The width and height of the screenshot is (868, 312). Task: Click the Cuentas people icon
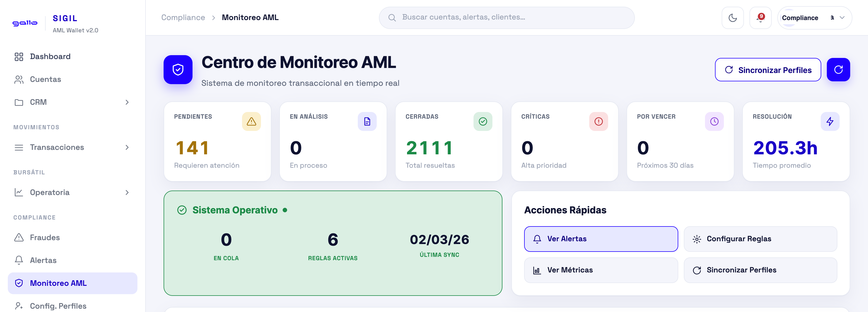coord(19,80)
